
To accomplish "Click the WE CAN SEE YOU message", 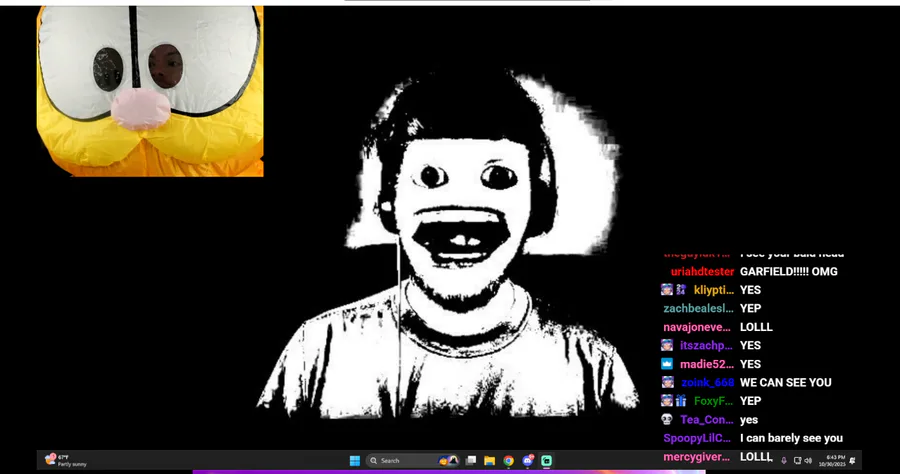I will click(786, 382).
